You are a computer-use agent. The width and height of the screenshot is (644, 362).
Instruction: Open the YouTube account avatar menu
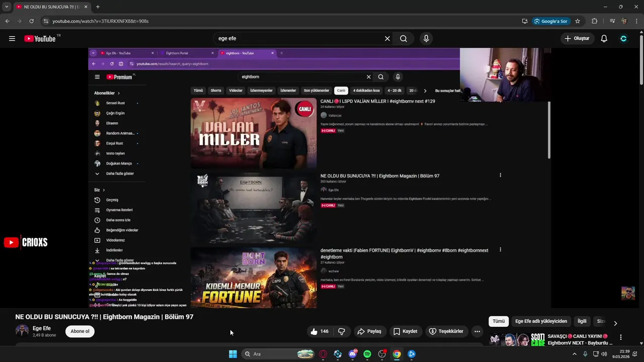(x=623, y=39)
